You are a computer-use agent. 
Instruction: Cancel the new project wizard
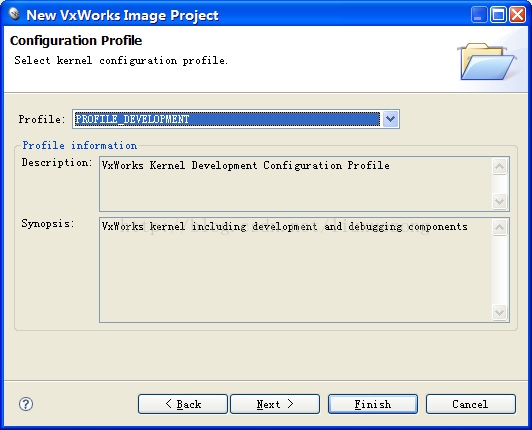click(471, 404)
